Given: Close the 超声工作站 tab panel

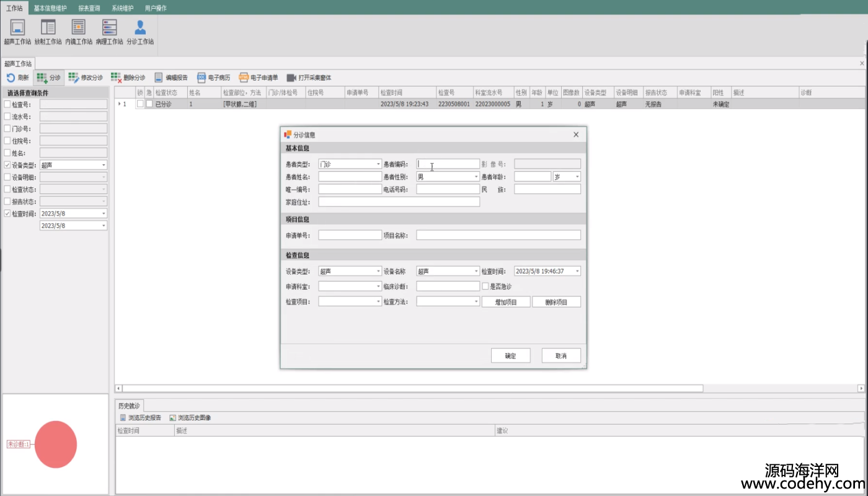Looking at the screenshot, I should 862,63.
